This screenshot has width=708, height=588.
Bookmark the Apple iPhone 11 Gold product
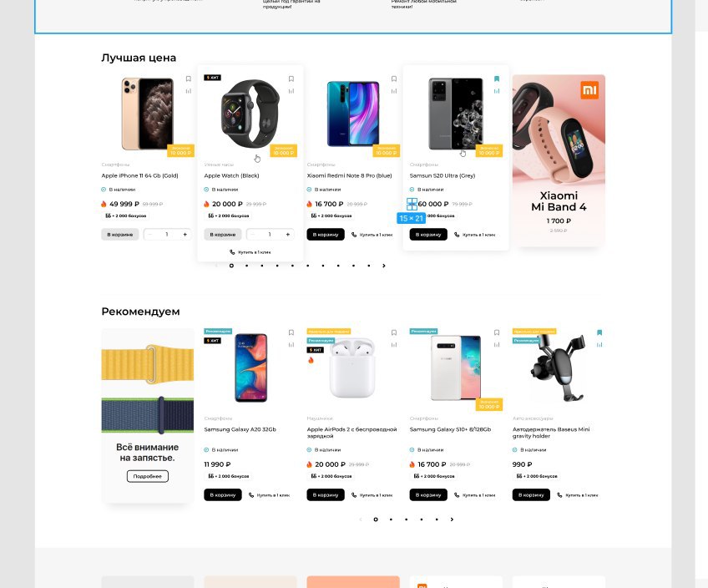[x=189, y=79]
